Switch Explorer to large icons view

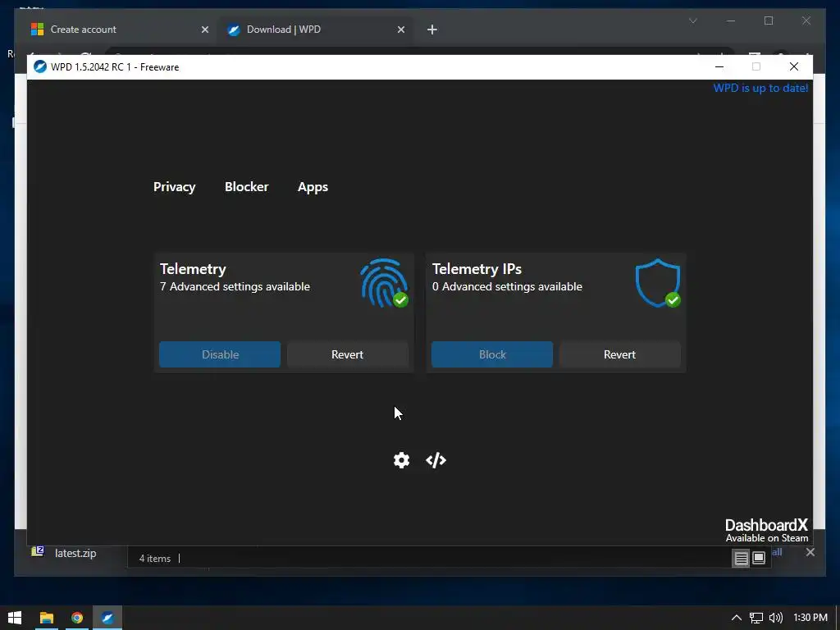759,558
